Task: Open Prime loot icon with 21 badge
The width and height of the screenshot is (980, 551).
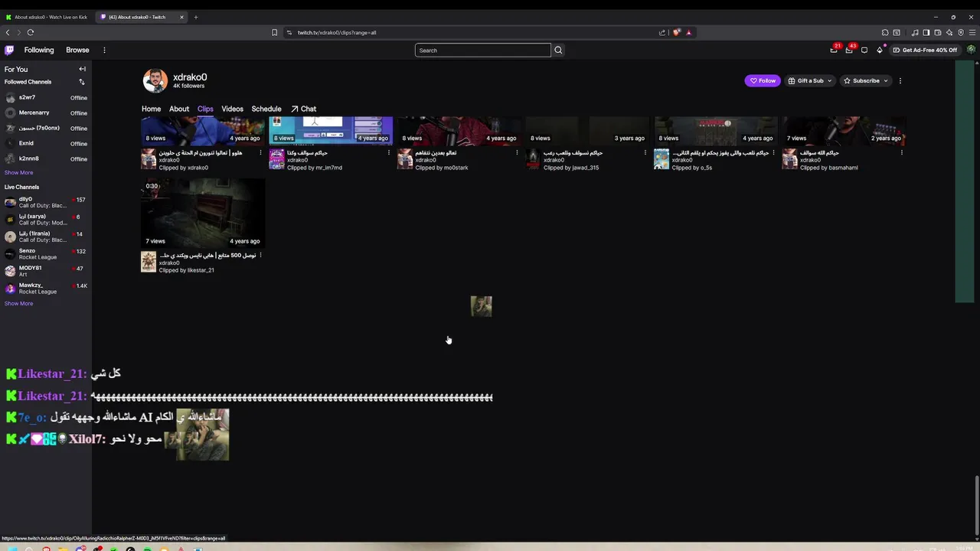Action: 834,50
